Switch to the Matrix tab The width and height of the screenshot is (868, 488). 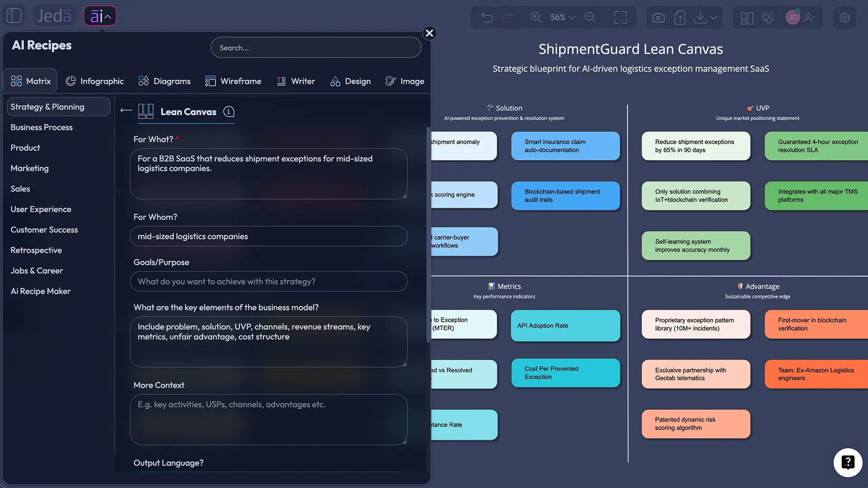point(31,81)
